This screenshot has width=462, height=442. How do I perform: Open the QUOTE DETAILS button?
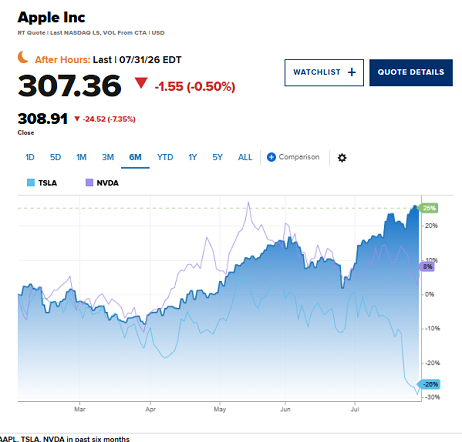(411, 72)
